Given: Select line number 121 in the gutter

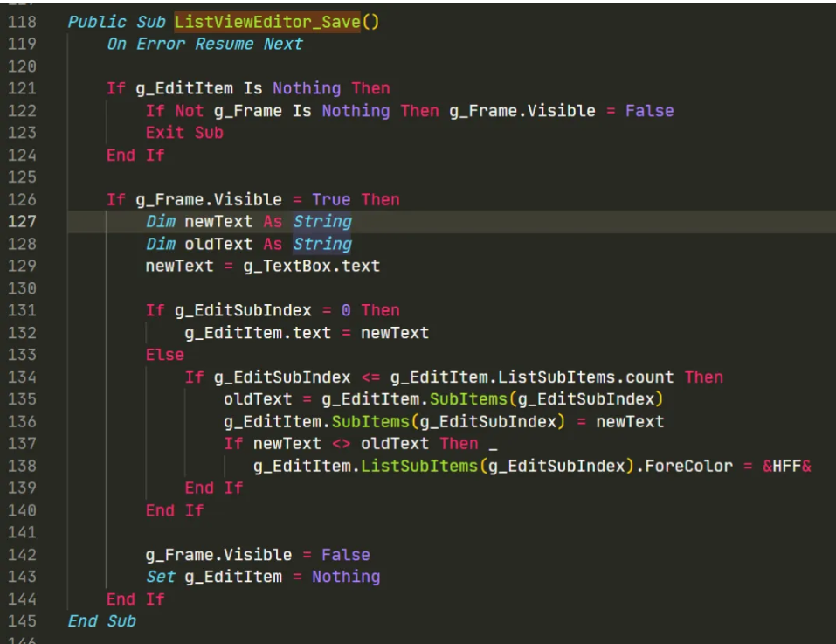Looking at the screenshot, I should (22, 88).
